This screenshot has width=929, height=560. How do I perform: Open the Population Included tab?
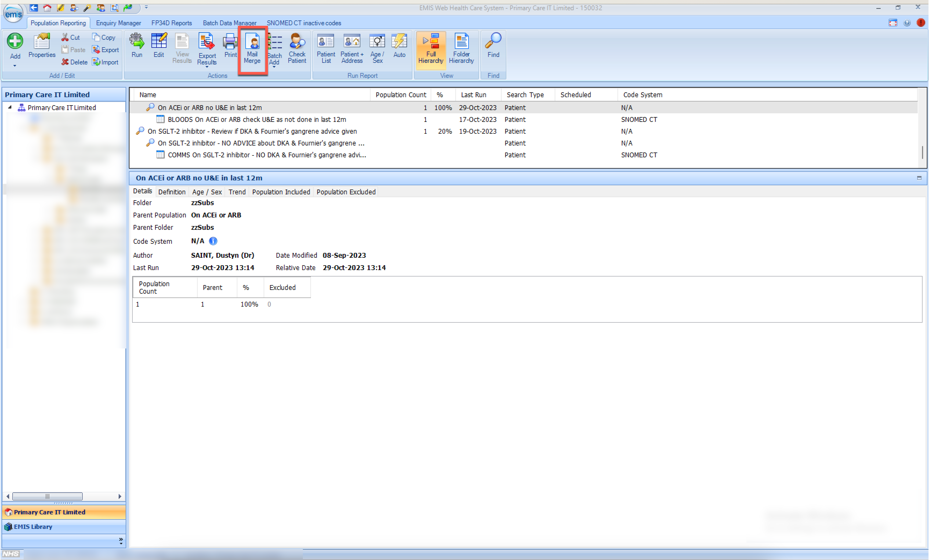(281, 192)
